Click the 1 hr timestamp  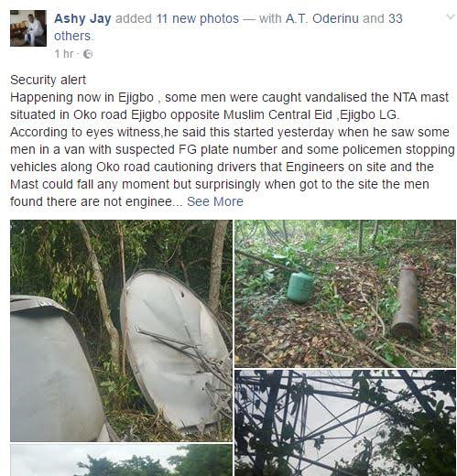[x=64, y=54]
